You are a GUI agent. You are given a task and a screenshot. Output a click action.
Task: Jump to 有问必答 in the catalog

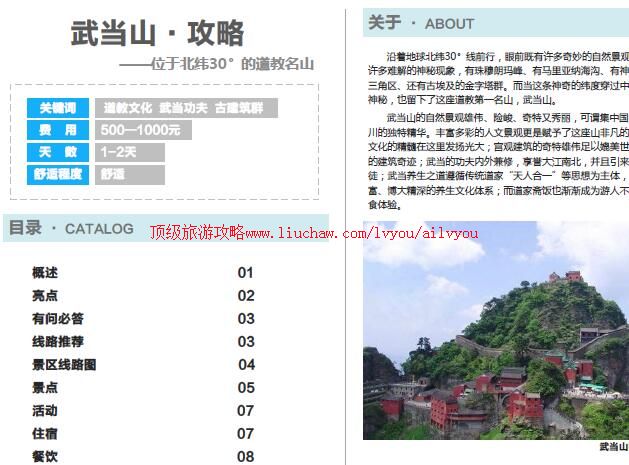pyautogui.click(x=58, y=318)
